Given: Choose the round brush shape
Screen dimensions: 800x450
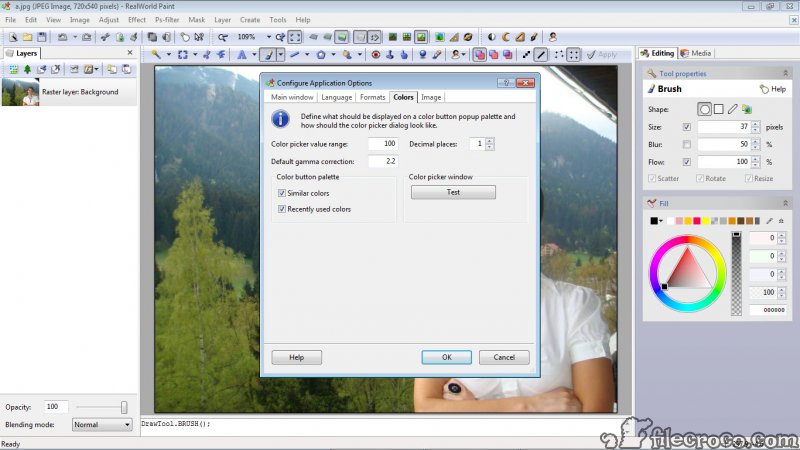Looking at the screenshot, I should pyautogui.click(x=705, y=109).
